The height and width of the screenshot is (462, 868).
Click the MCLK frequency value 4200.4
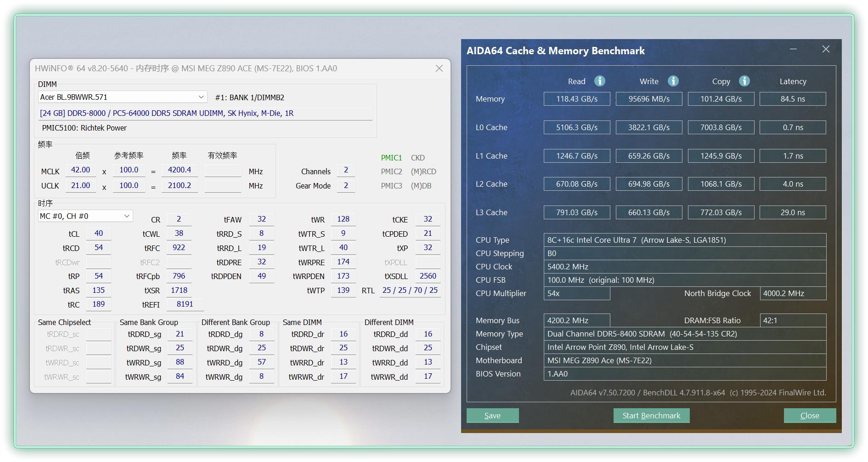click(x=180, y=170)
